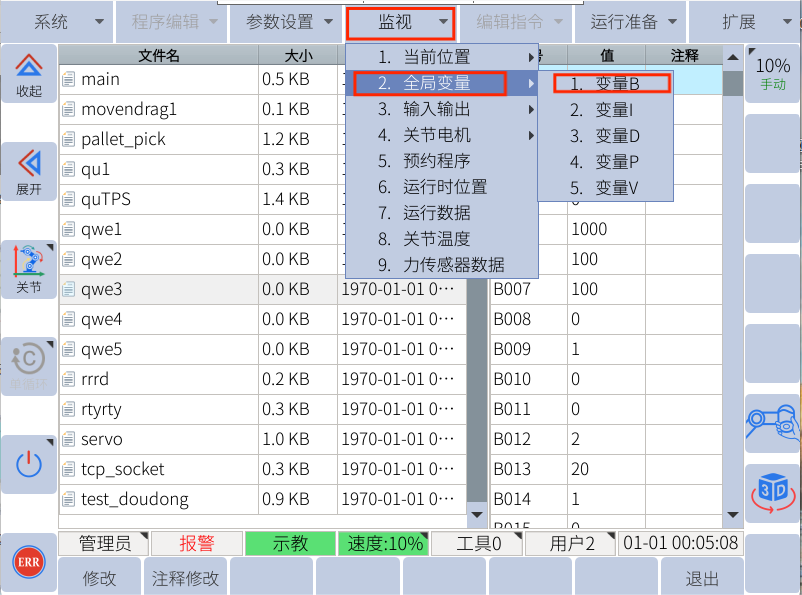The width and height of the screenshot is (802, 595).
Task: Toggle the 报警 alarm status field
Action: click(x=196, y=543)
